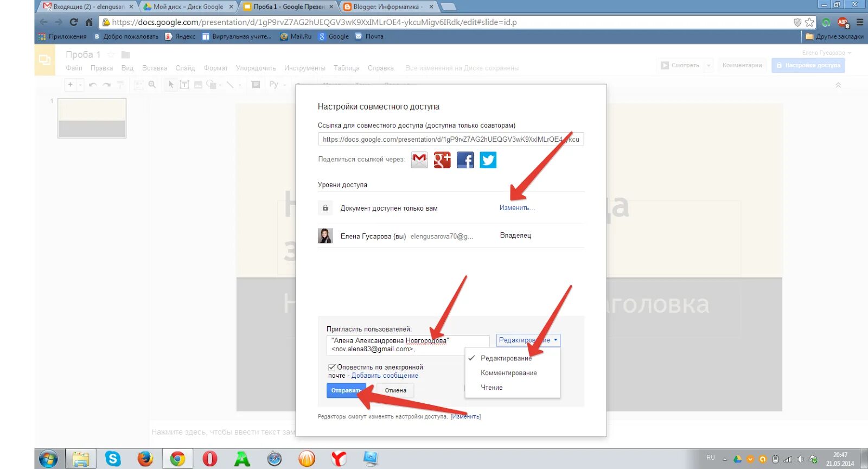Select the text box tool
The height and width of the screenshot is (469, 868).
point(184,85)
